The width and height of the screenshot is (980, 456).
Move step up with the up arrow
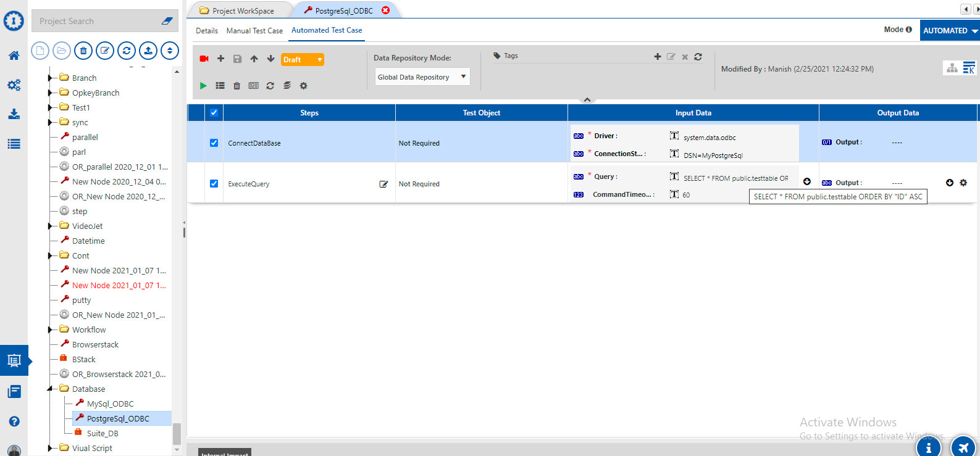[254, 59]
